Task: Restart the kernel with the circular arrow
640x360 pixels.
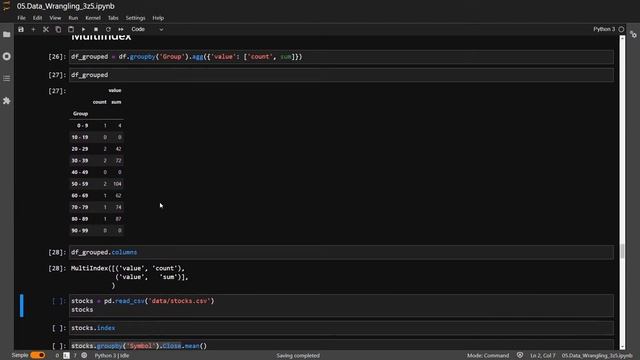Action: (108, 29)
